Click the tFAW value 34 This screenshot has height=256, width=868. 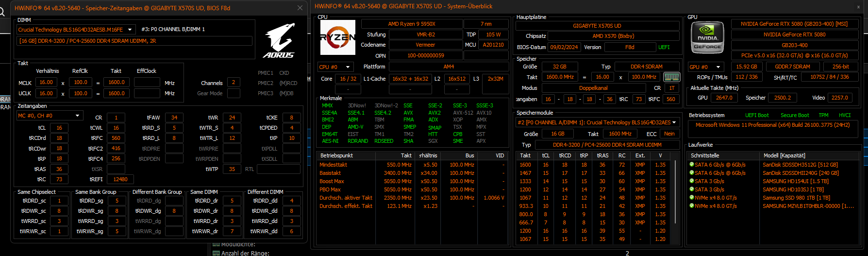tap(174, 118)
